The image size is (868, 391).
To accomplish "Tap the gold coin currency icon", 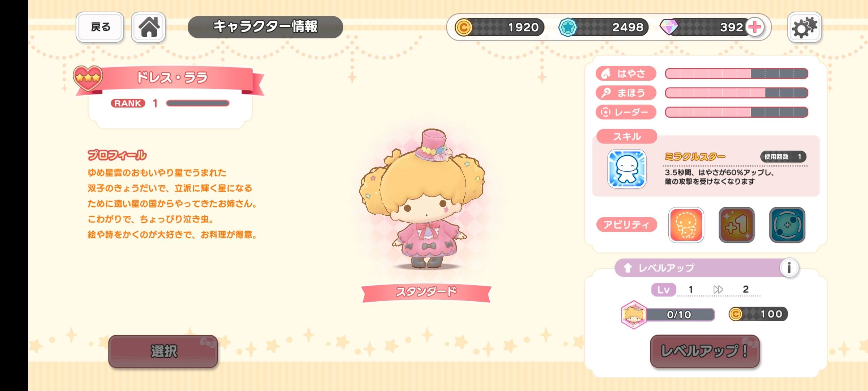I will (x=463, y=27).
